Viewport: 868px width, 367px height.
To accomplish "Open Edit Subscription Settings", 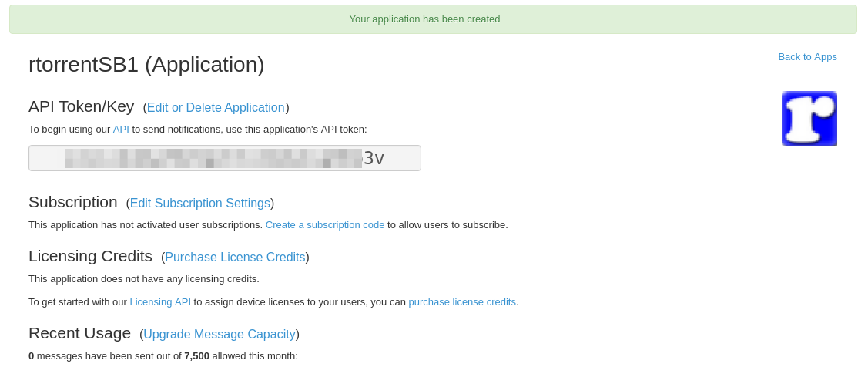I will point(199,203).
